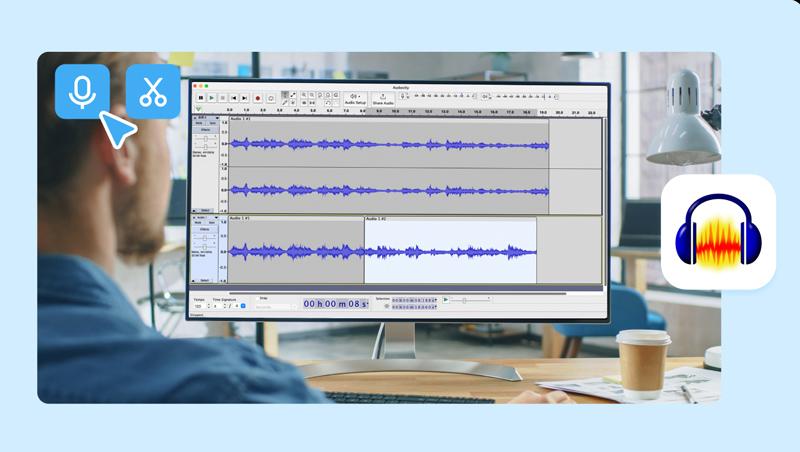The height and width of the screenshot is (452, 800).
Task: Click the Zoom In magnifier icon
Action: [x=304, y=95]
